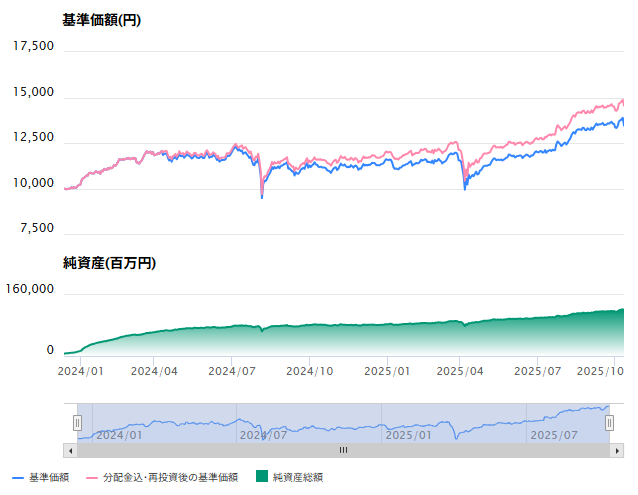Toggle the 基準価額 series legend label
This screenshot has height=495, width=638.
click(49, 478)
